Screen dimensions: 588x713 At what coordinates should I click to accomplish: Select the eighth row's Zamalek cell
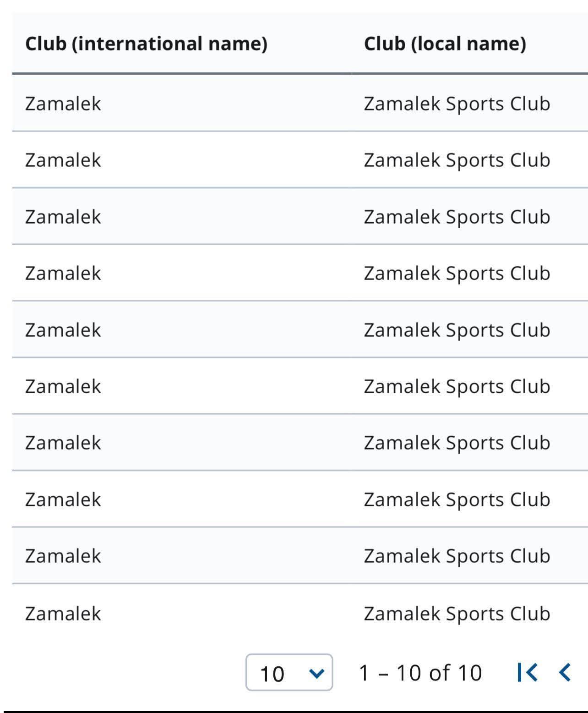pyautogui.click(x=63, y=499)
